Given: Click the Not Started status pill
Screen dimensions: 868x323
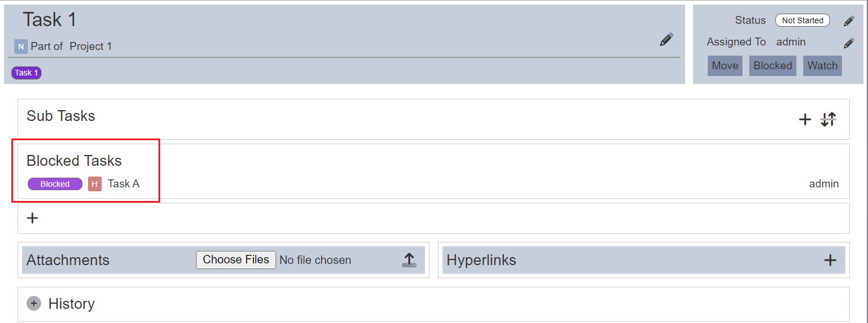Looking at the screenshot, I should pyautogui.click(x=802, y=20).
